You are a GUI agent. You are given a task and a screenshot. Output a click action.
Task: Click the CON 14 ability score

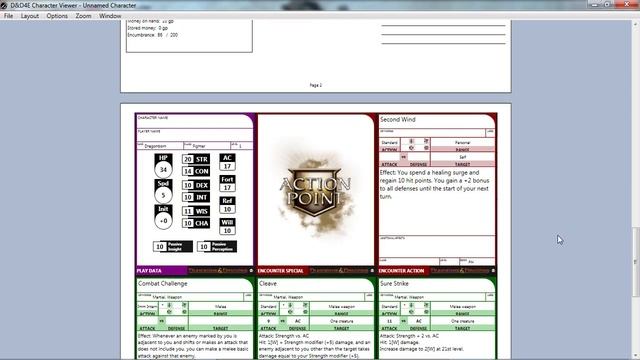click(x=196, y=171)
